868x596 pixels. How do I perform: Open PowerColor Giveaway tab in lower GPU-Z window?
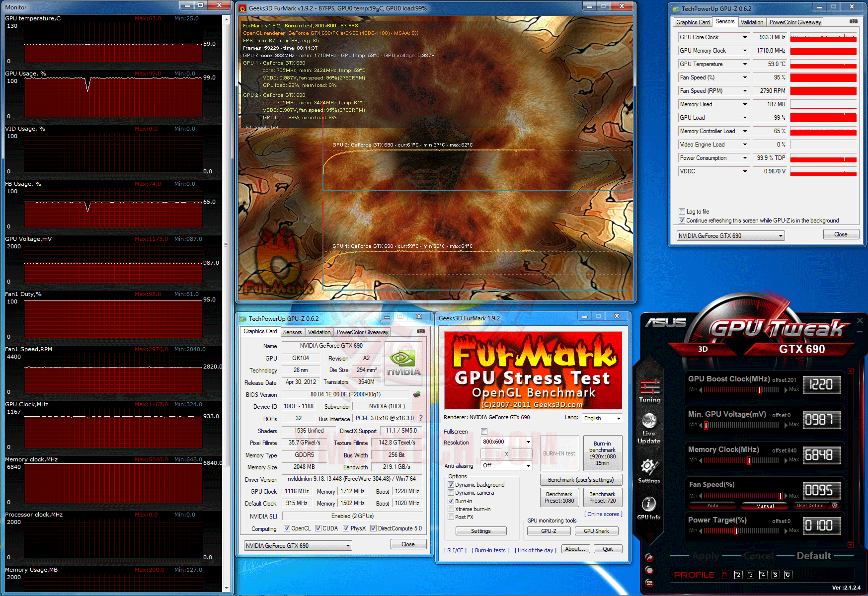(x=362, y=332)
